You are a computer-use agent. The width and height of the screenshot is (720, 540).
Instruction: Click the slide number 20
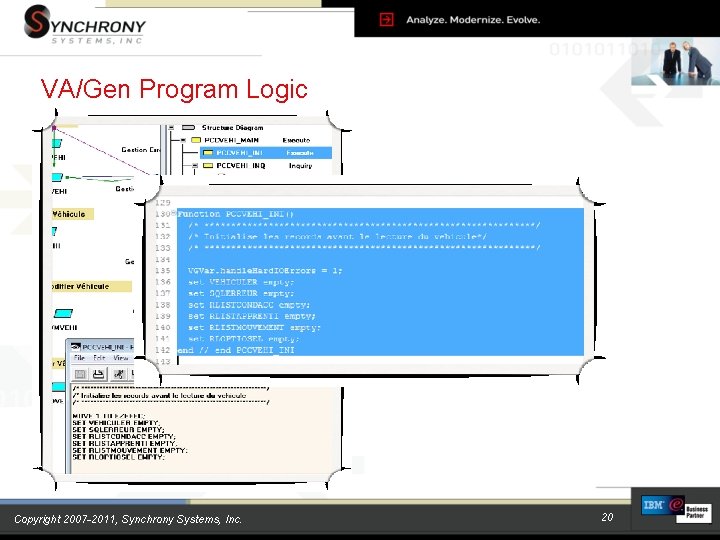[x=607, y=517]
